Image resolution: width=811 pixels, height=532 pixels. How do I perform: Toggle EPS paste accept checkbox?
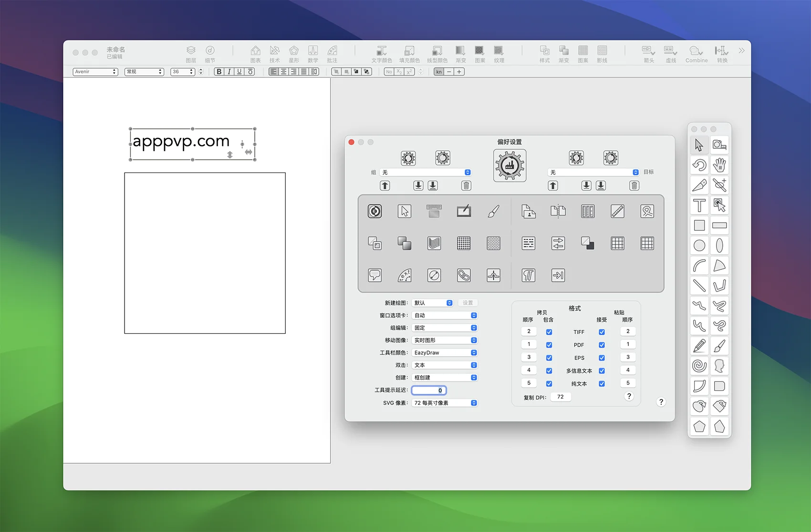(x=602, y=358)
